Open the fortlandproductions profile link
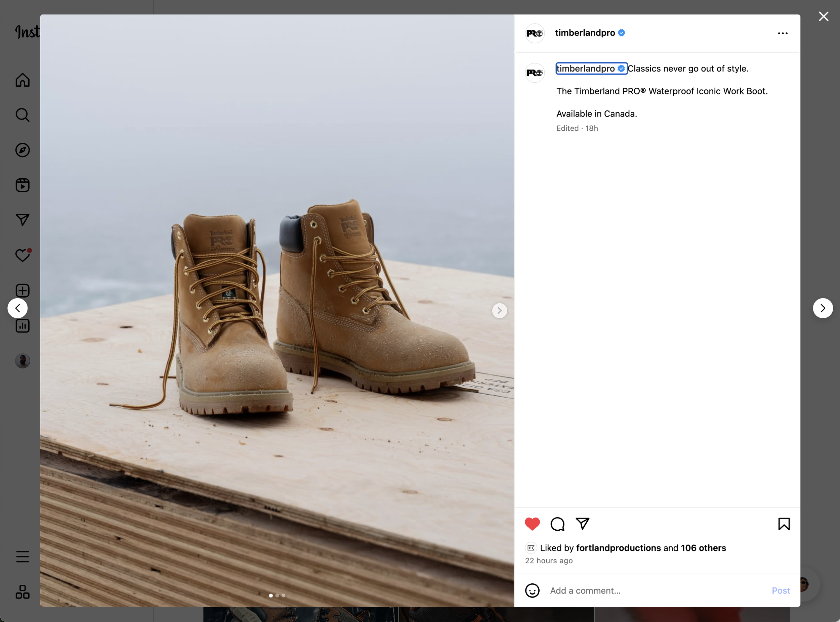The width and height of the screenshot is (840, 622). [618, 548]
